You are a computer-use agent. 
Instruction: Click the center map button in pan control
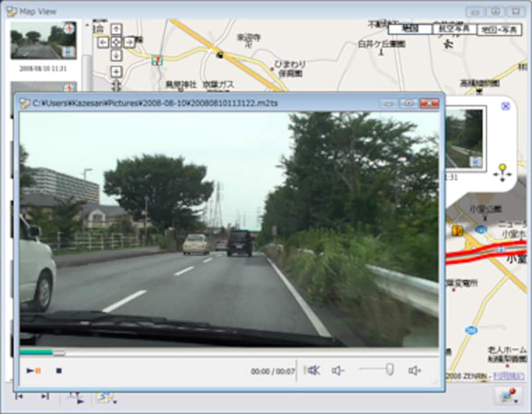(116, 42)
